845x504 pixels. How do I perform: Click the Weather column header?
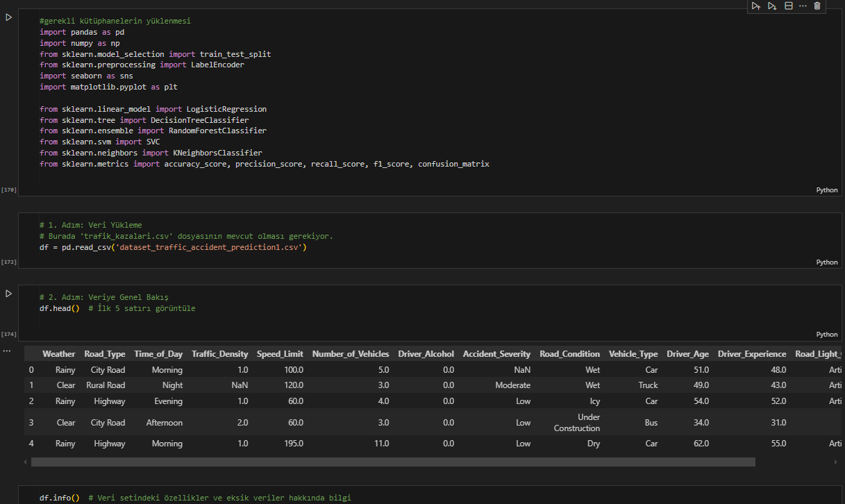(58, 354)
